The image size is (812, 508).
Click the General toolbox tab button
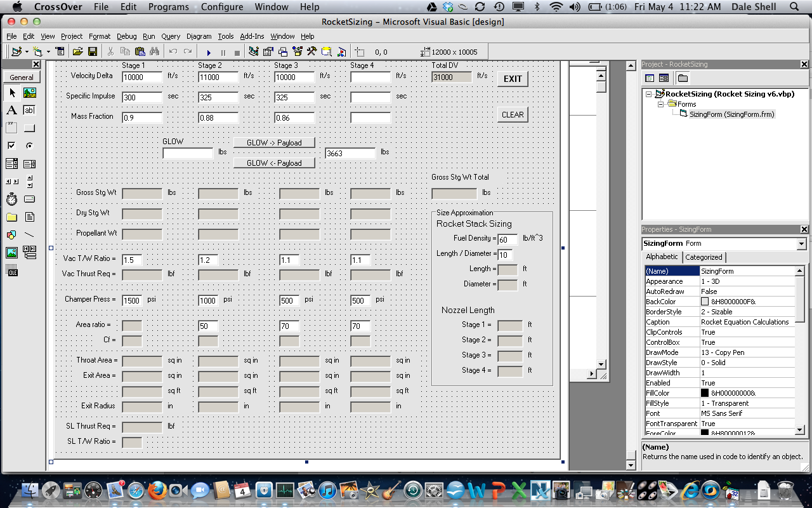22,77
